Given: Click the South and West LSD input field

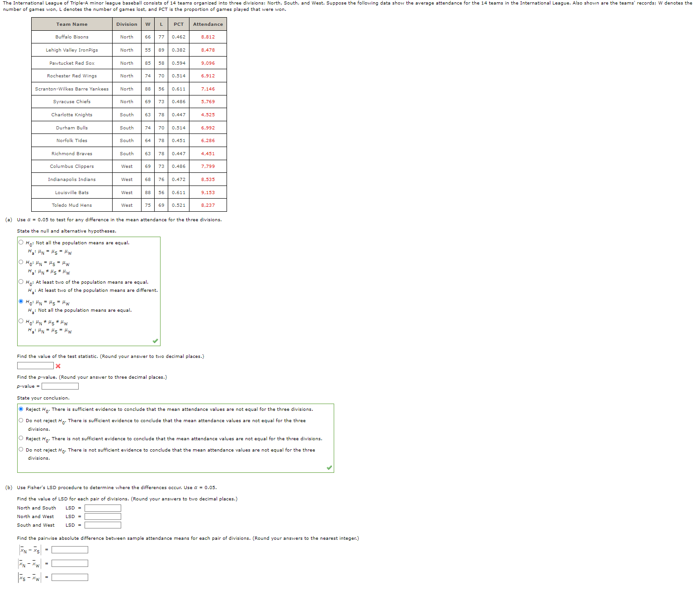Looking at the screenshot, I should [x=102, y=525].
